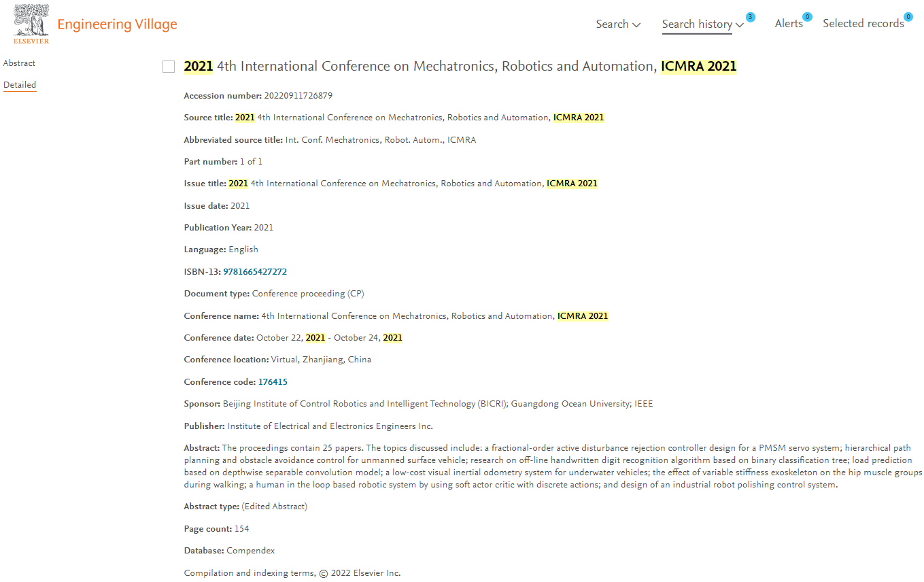Click the Abstract paragraph text
This screenshot has width=924, height=582.
click(x=553, y=466)
